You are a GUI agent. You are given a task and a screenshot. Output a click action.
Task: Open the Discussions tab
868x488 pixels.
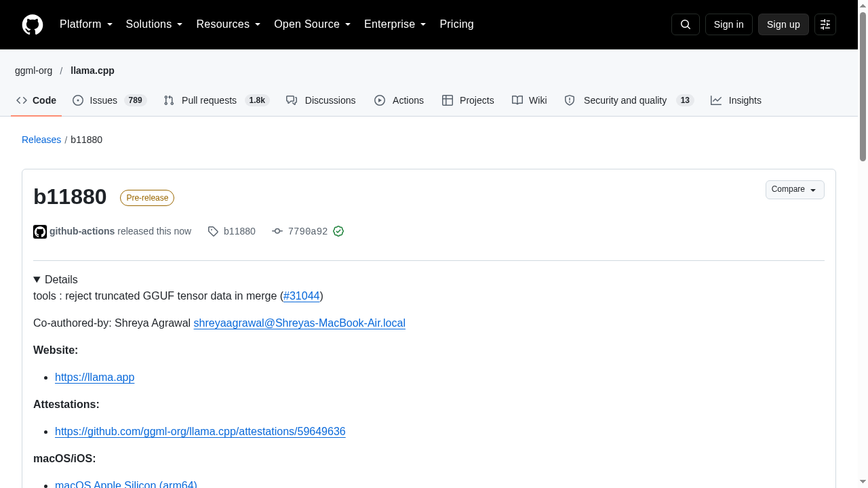[x=321, y=100]
